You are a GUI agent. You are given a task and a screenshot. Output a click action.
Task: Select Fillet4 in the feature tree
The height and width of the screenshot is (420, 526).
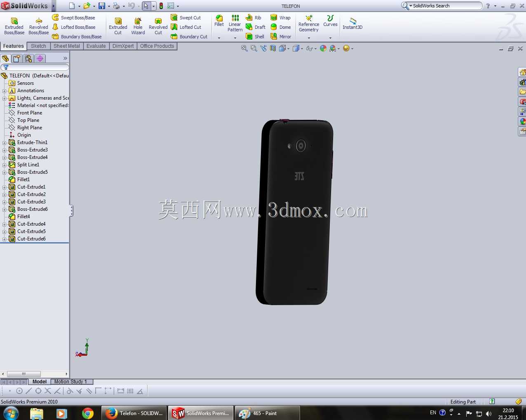23,217
